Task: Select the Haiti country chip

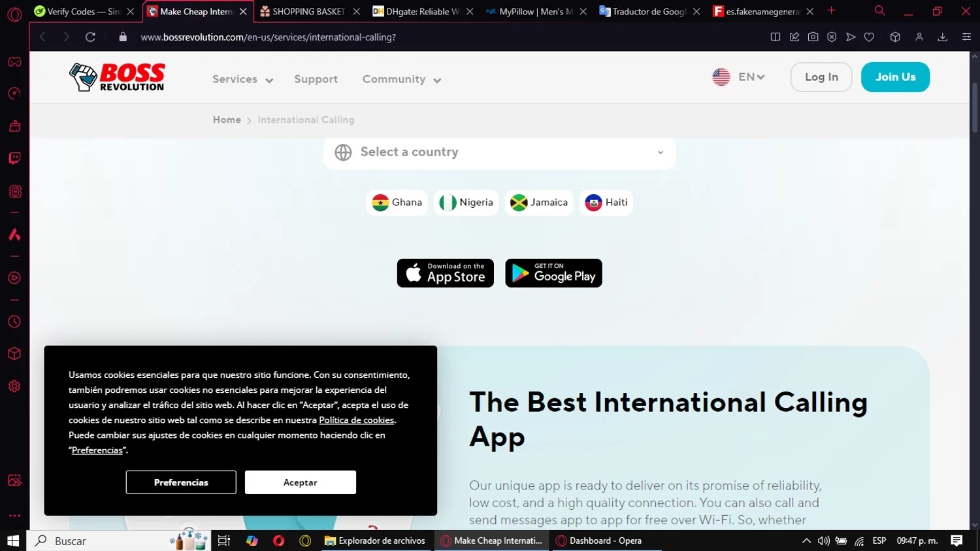Action: [x=606, y=203]
